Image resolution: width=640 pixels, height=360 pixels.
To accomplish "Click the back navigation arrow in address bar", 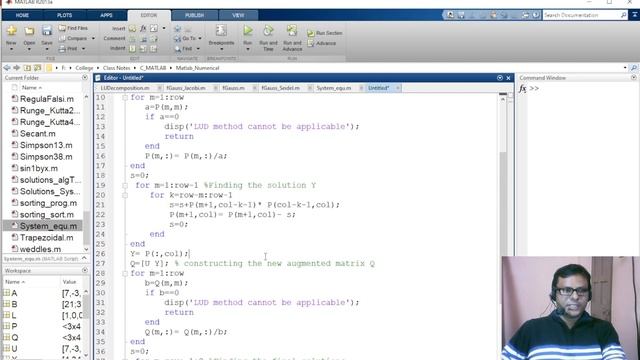I will pos(7,68).
